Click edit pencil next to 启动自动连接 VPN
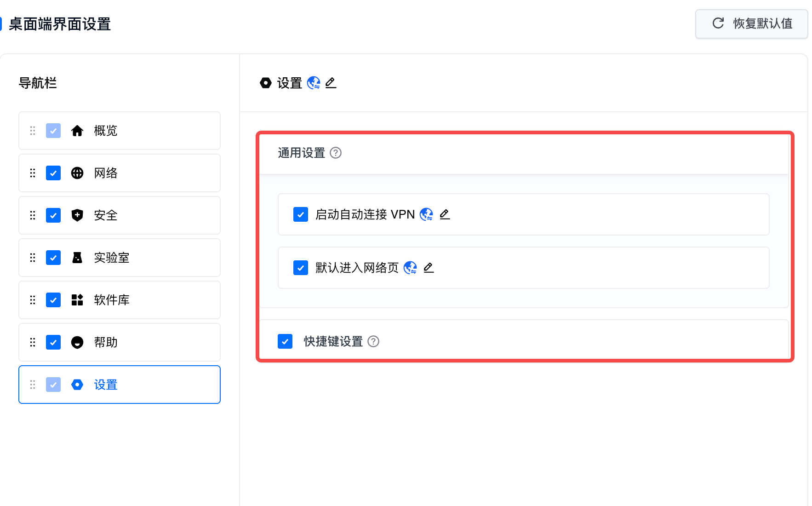 tap(445, 214)
